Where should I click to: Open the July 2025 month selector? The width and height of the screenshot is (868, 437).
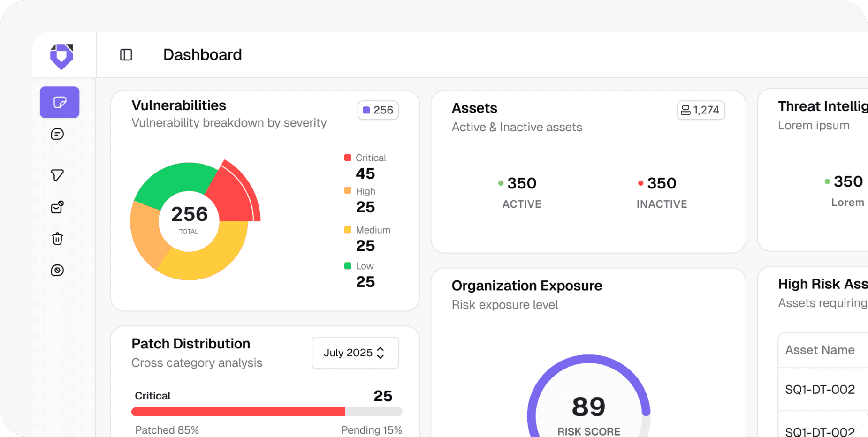pos(355,353)
